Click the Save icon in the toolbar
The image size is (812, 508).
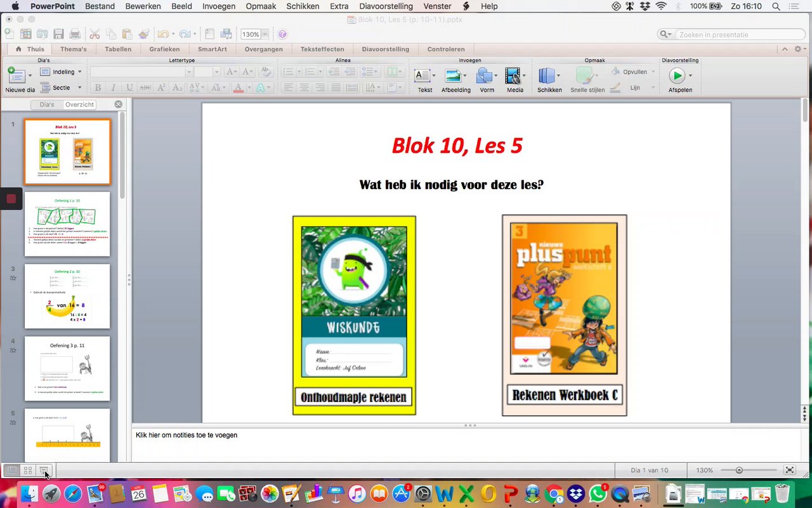pos(58,34)
